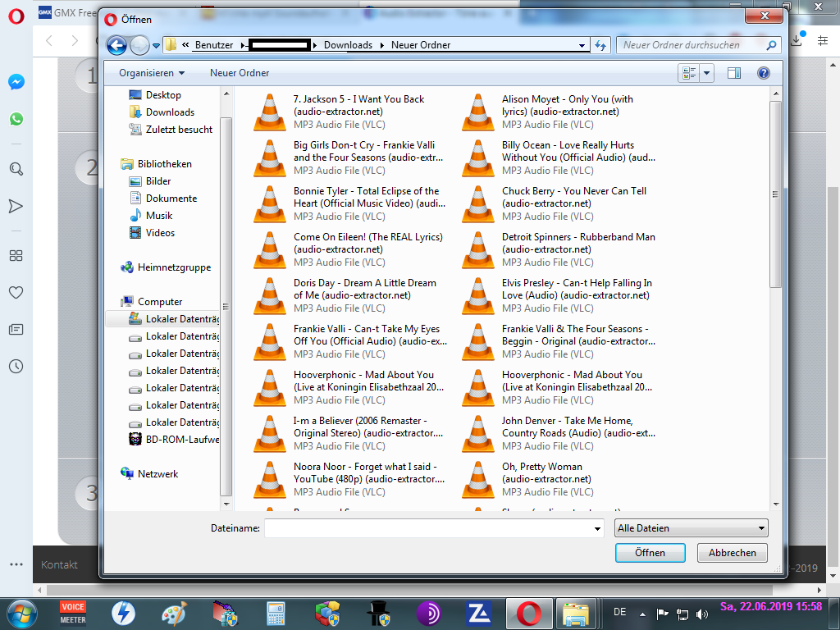
Task: Select Bonnie Tyler - Total Eclipse of the Heart
Action: pos(348,203)
